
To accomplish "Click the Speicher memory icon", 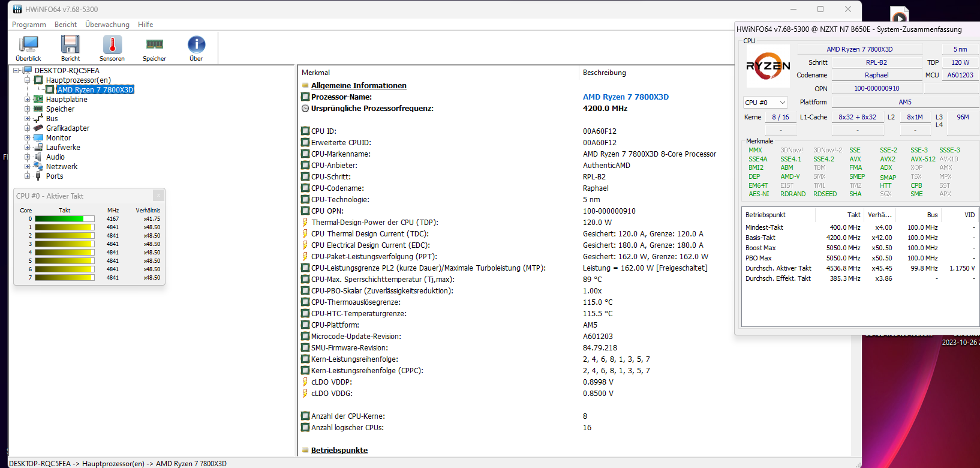I will coord(155,44).
